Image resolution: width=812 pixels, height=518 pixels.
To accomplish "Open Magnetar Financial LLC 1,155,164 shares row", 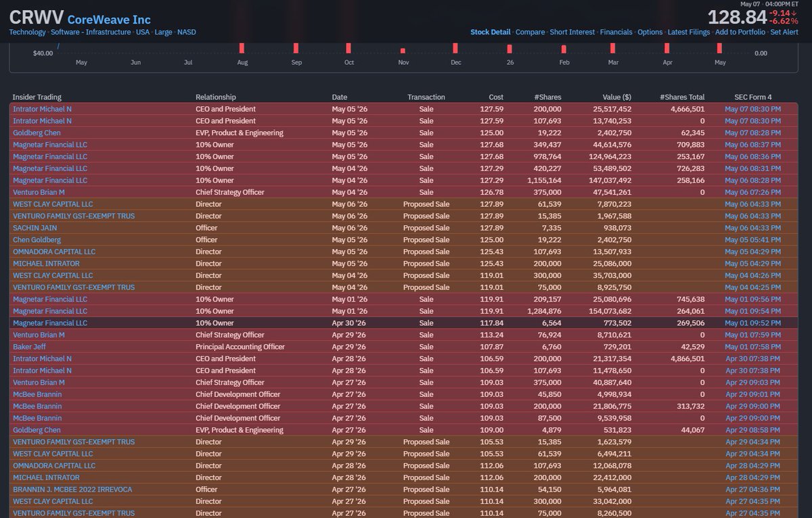I will [x=50, y=181].
